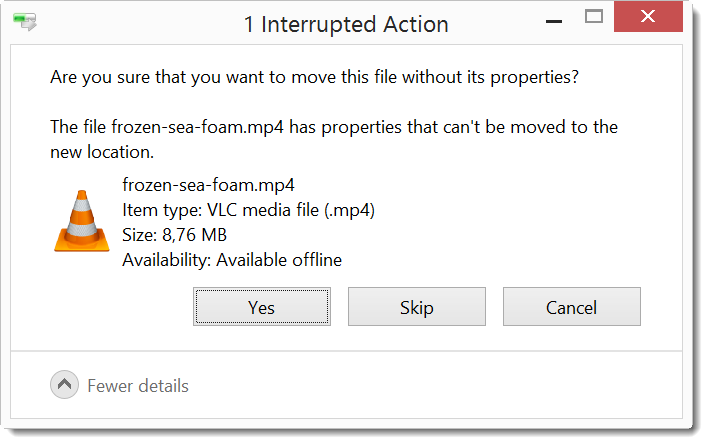
Task: Click the "Availability: Available offline" line
Action: [x=232, y=260]
